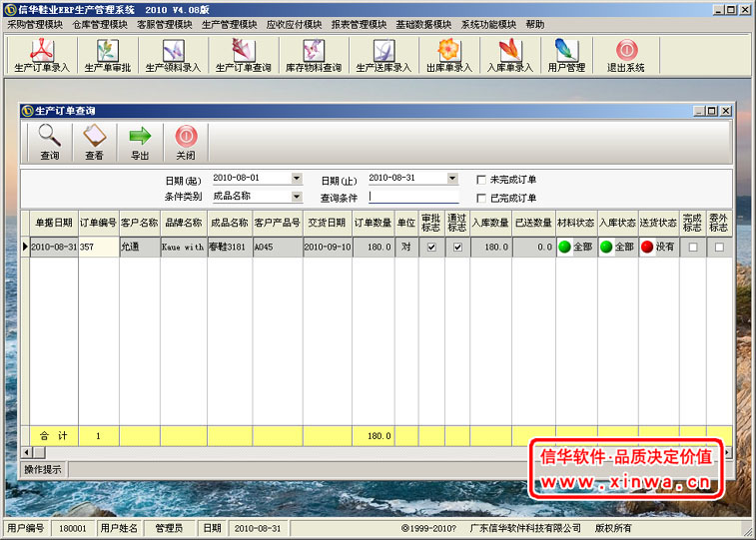This screenshot has width=756, height=540.
Task: Click the red 送货状态 indicator in row 357
Action: (x=647, y=248)
